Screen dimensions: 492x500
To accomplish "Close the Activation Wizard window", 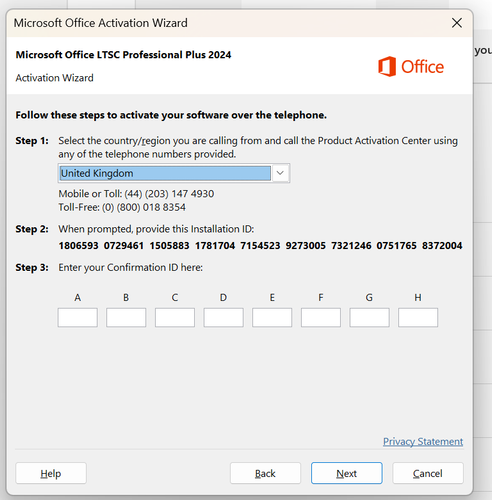I will pos(457,23).
